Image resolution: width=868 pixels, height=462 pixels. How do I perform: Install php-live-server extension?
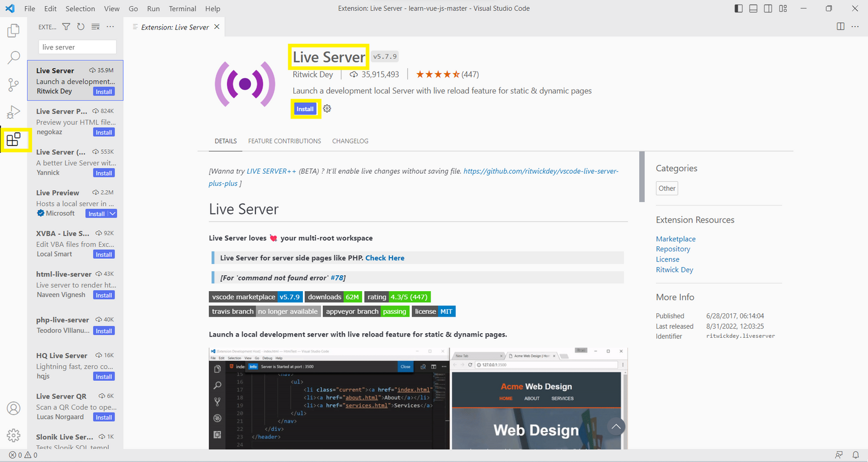(104, 331)
